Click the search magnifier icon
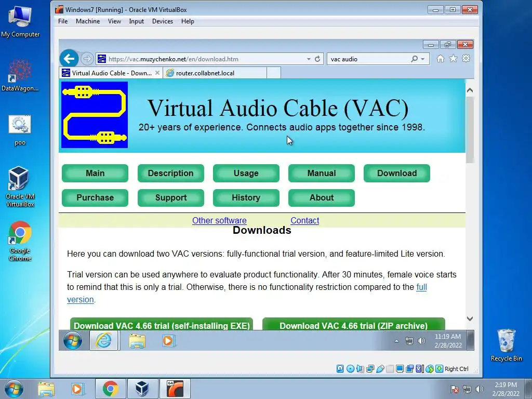Image resolution: width=532 pixels, height=399 pixels. pos(414,59)
